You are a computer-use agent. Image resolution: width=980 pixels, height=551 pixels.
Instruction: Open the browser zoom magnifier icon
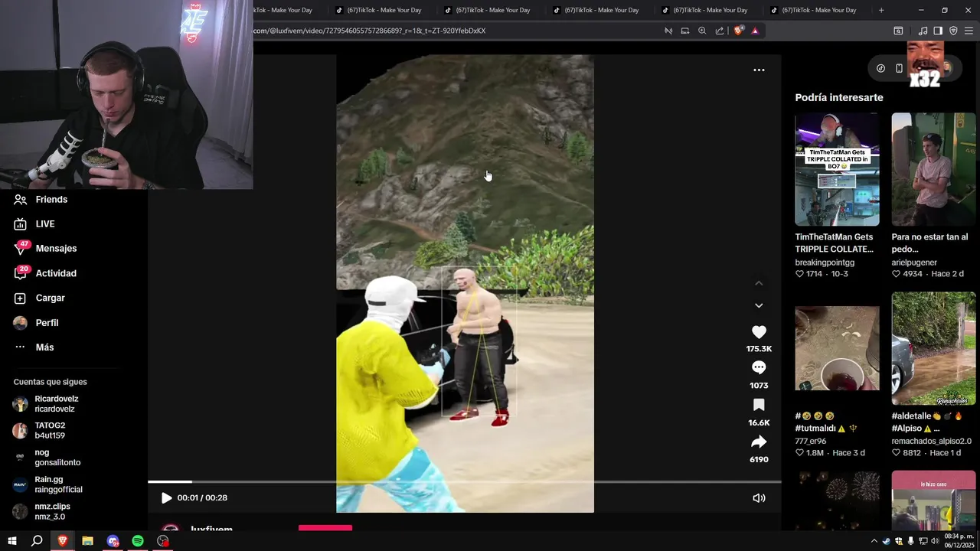tap(702, 31)
